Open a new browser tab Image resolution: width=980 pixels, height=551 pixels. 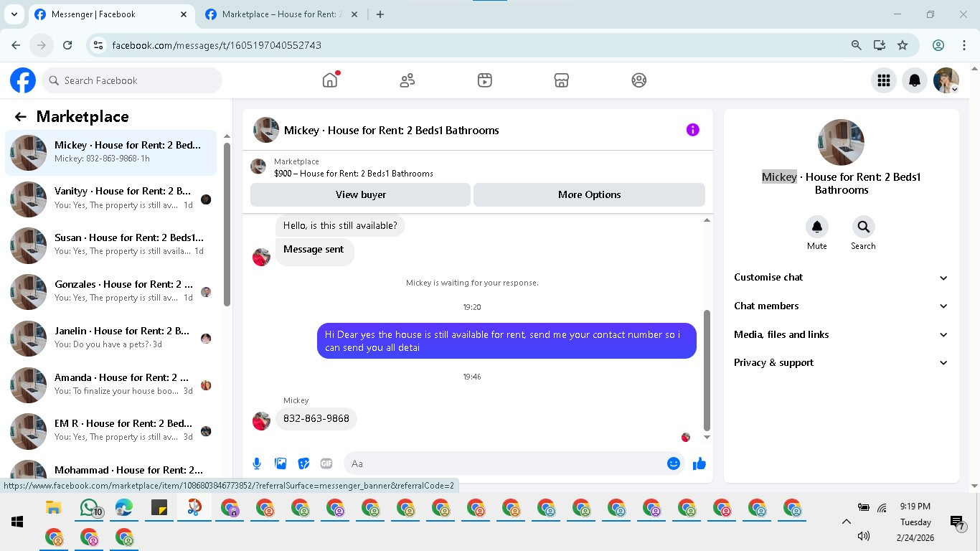(x=380, y=14)
